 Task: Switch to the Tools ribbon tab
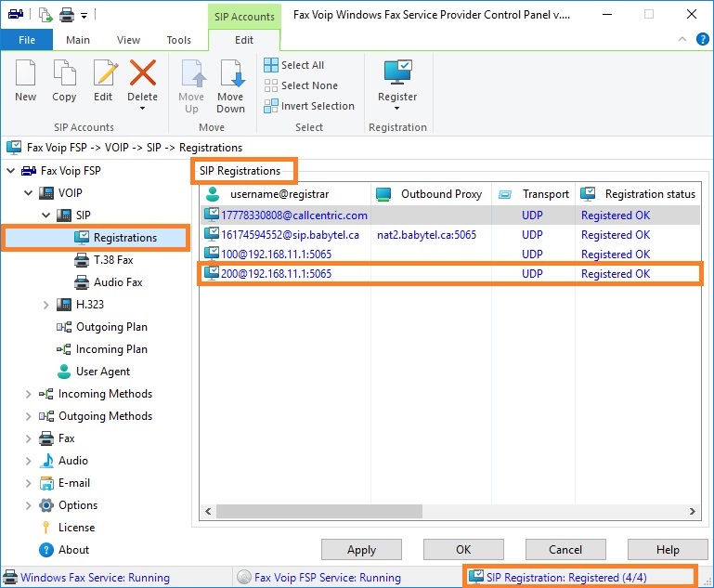click(179, 40)
